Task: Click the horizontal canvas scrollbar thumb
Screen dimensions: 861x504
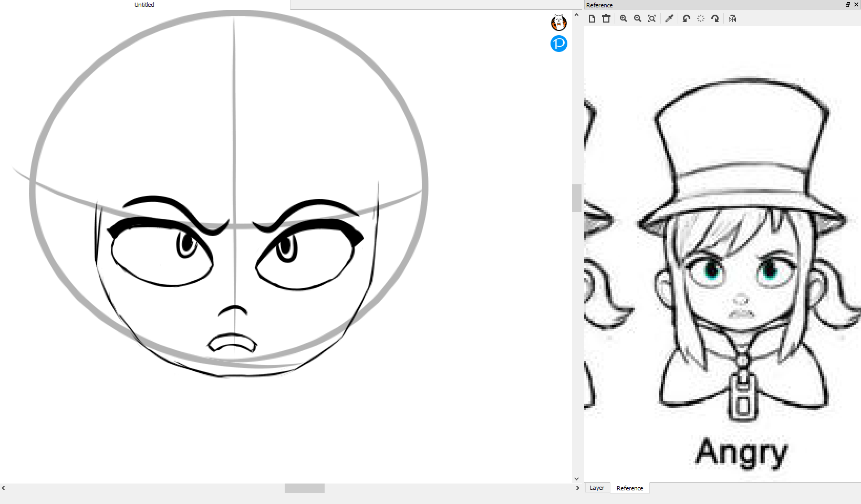Action: 305,488
